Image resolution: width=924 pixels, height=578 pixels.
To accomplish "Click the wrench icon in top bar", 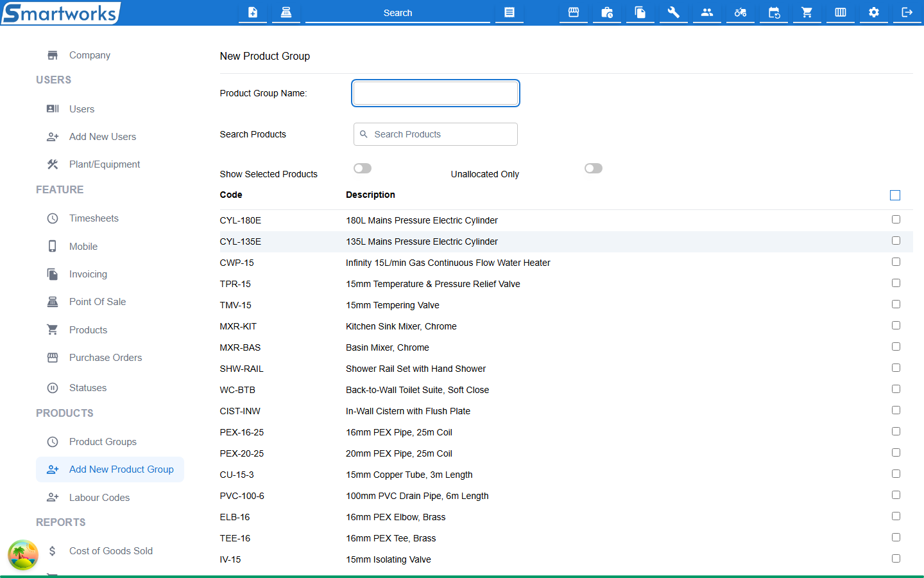I will tap(674, 12).
